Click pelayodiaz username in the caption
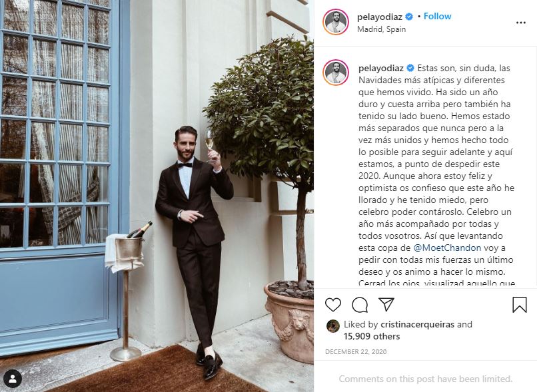The width and height of the screenshot is (537, 392). (381, 68)
